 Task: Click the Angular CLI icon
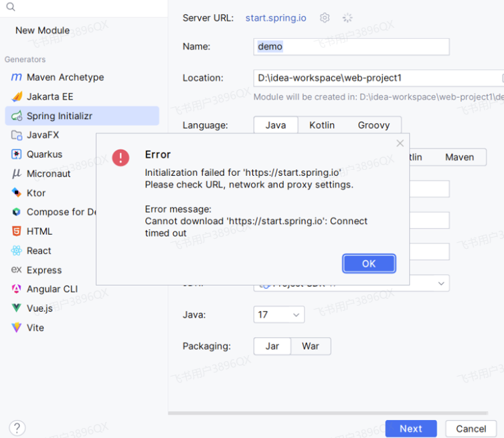[16, 289]
